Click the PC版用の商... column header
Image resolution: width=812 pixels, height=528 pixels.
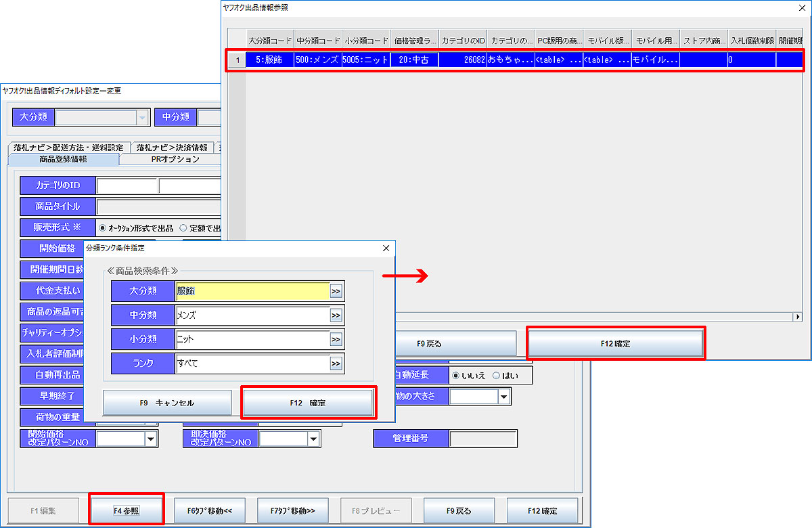click(x=559, y=41)
